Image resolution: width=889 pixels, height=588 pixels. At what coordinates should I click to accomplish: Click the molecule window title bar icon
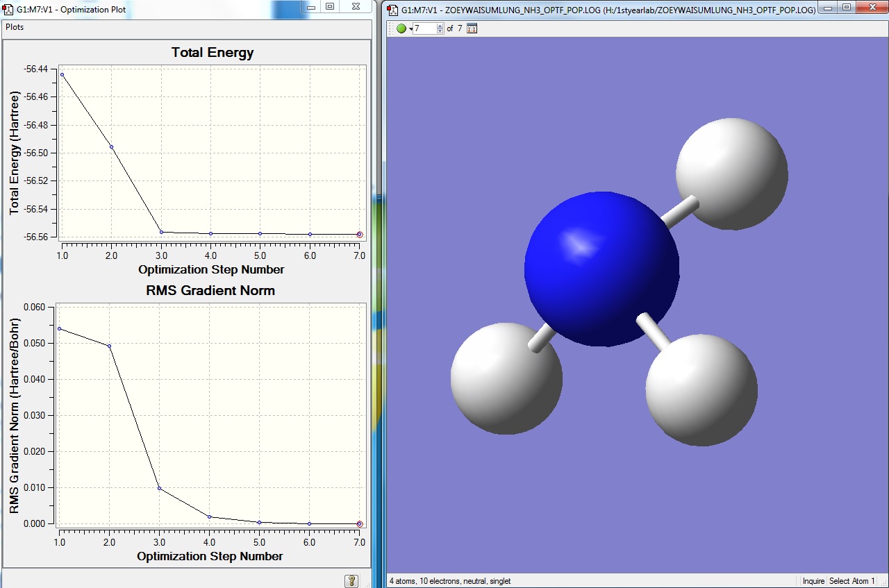(393, 9)
